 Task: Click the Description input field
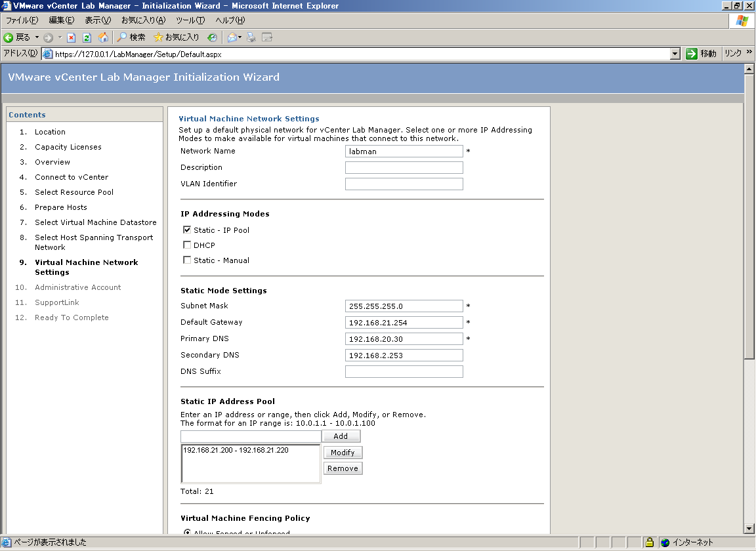[x=404, y=168]
